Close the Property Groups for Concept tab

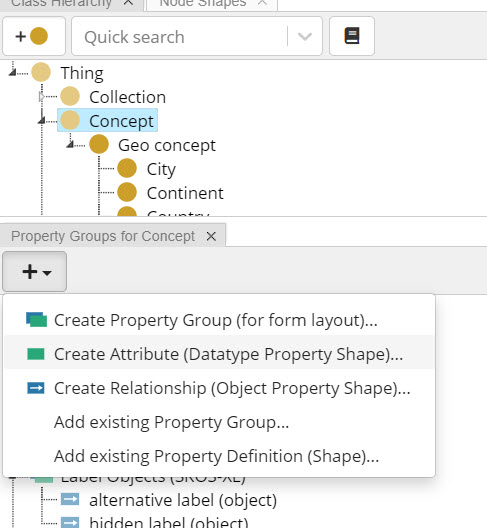point(211,236)
